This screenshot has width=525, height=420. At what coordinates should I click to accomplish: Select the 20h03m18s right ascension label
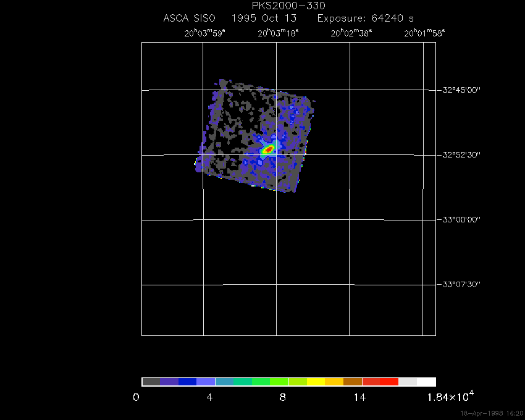click(278, 33)
